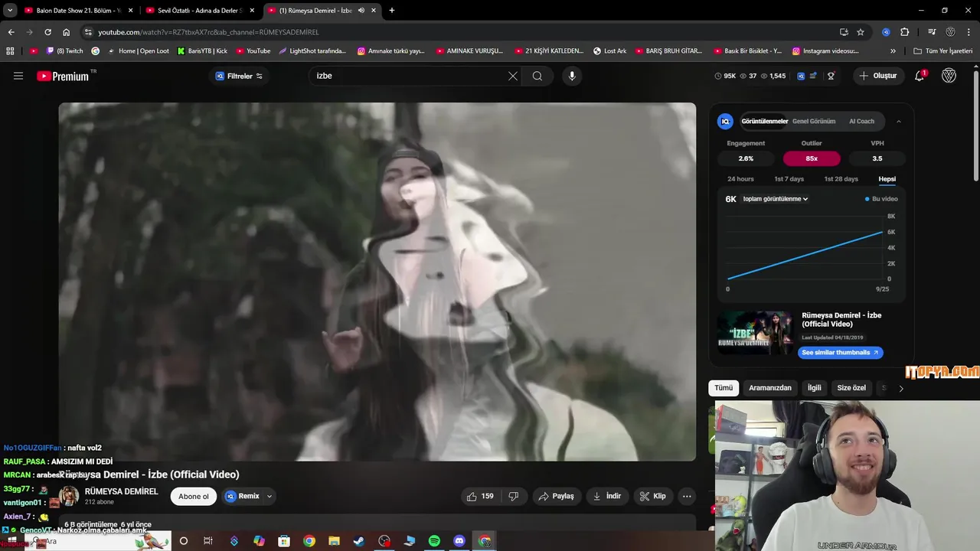
Task: Open Task View on the taskbar
Action: (x=208, y=541)
